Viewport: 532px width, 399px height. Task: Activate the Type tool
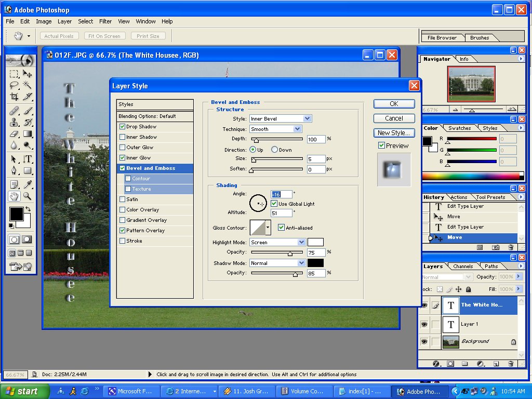pos(27,159)
